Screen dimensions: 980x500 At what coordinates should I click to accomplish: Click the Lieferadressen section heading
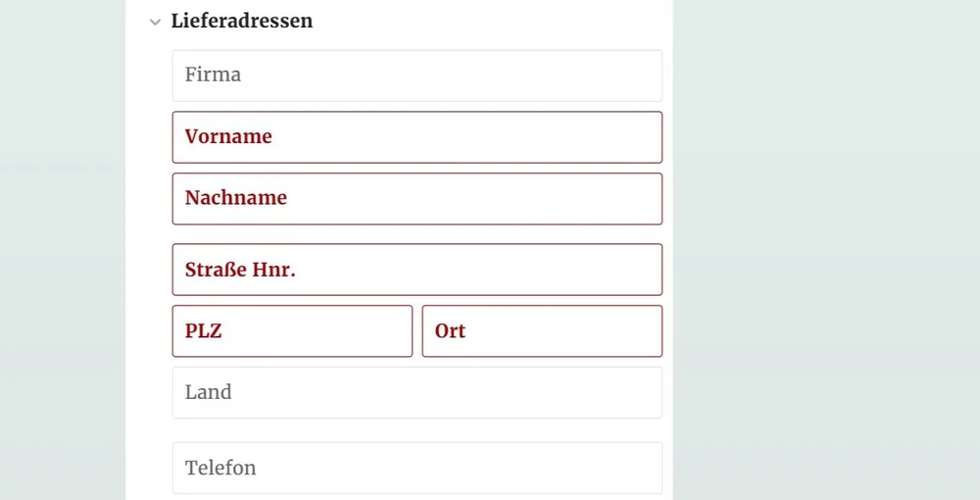pyautogui.click(x=242, y=21)
